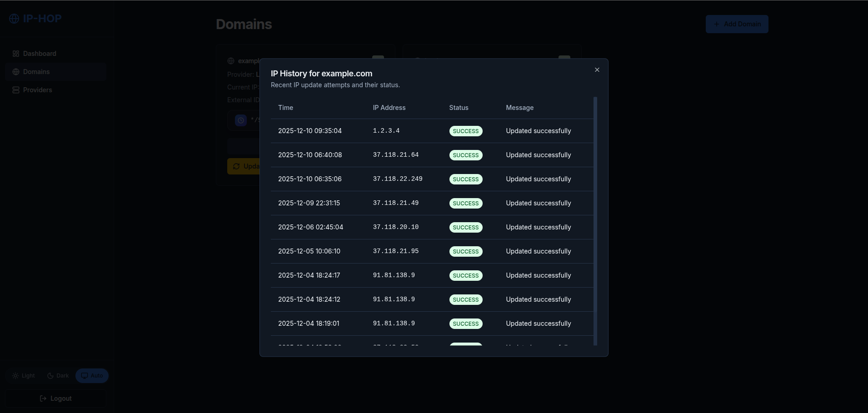Switch theme to Dark mode
The height and width of the screenshot is (413, 868).
tap(58, 376)
